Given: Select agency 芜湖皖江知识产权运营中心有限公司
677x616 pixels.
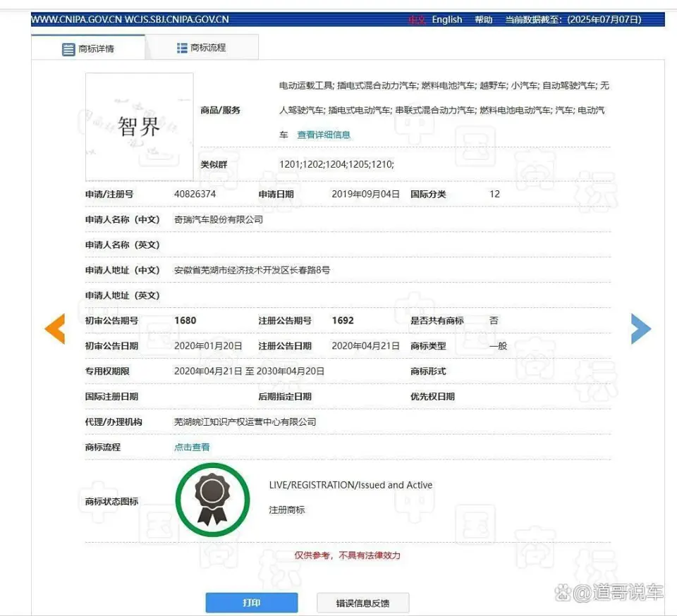Looking at the screenshot, I should (x=245, y=422).
